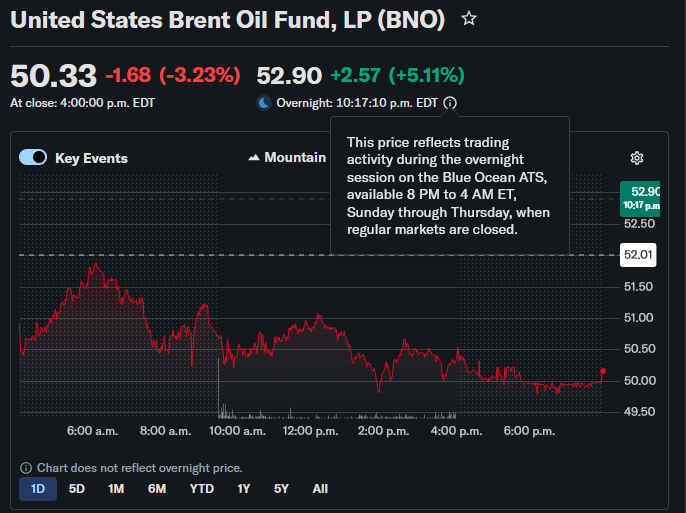This screenshot has width=686, height=513.
Task: Click the closing price 50.33
Action: tap(53, 76)
